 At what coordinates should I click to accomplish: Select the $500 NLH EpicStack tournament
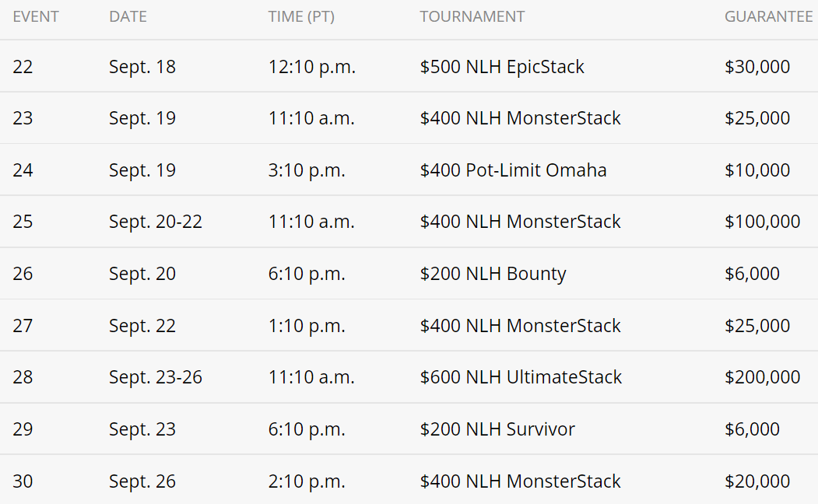pos(502,67)
